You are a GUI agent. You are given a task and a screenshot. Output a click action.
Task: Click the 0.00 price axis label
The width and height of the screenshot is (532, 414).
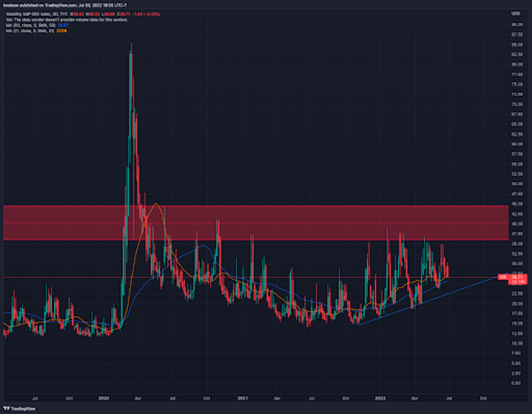point(516,383)
